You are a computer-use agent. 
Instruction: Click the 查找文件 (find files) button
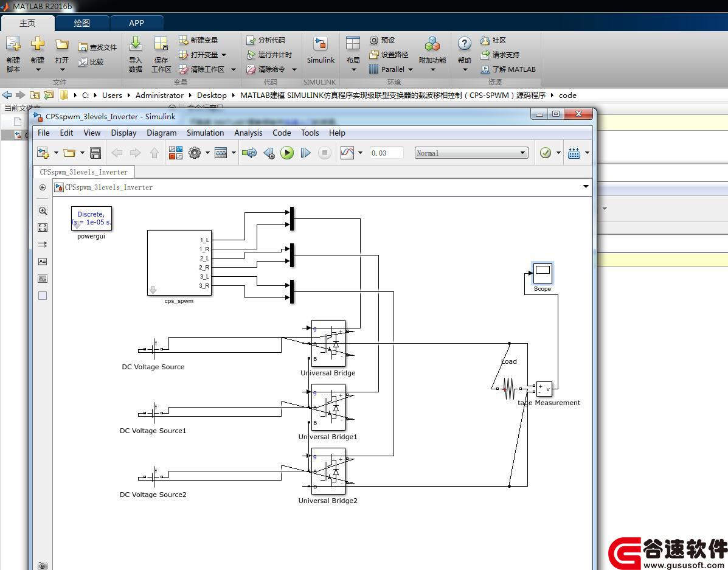[97, 47]
